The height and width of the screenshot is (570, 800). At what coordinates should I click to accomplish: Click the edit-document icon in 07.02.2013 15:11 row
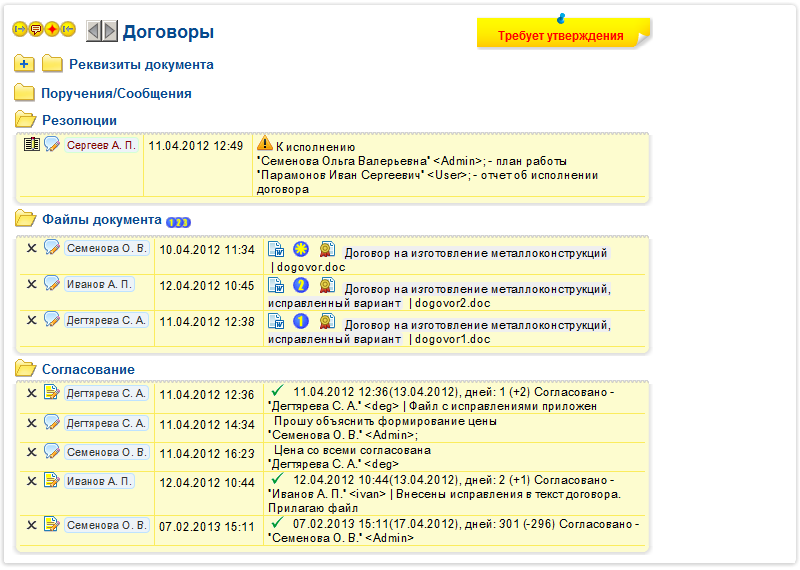pyautogui.click(x=52, y=524)
